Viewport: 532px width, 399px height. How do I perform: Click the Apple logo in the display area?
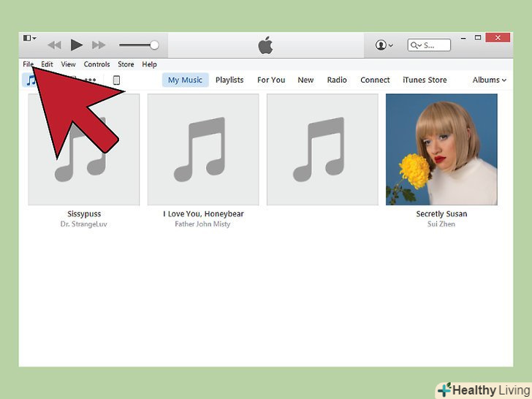coord(266,45)
